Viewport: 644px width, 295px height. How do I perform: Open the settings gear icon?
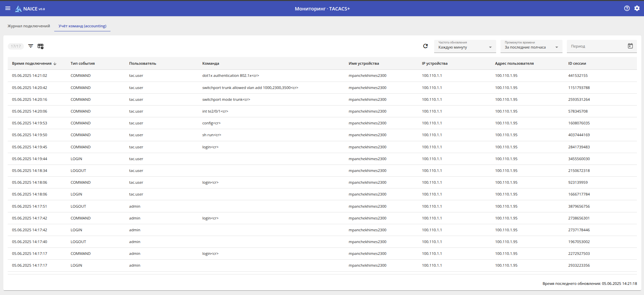[x=637, y=8]
